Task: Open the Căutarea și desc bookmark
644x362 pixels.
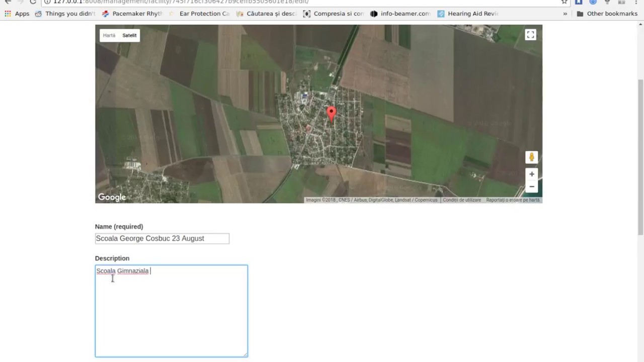Action: coord(267,14)
